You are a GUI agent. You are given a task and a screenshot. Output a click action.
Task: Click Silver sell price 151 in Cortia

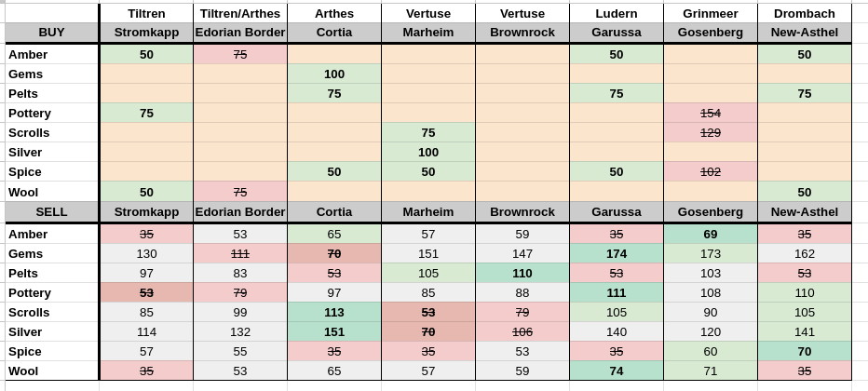point(334,331)
